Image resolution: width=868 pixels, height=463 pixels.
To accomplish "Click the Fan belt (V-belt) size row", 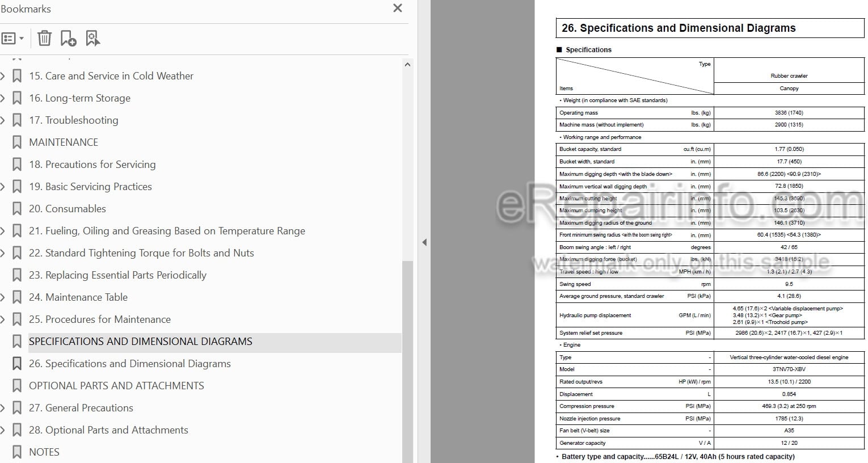I will pos(710,431).
